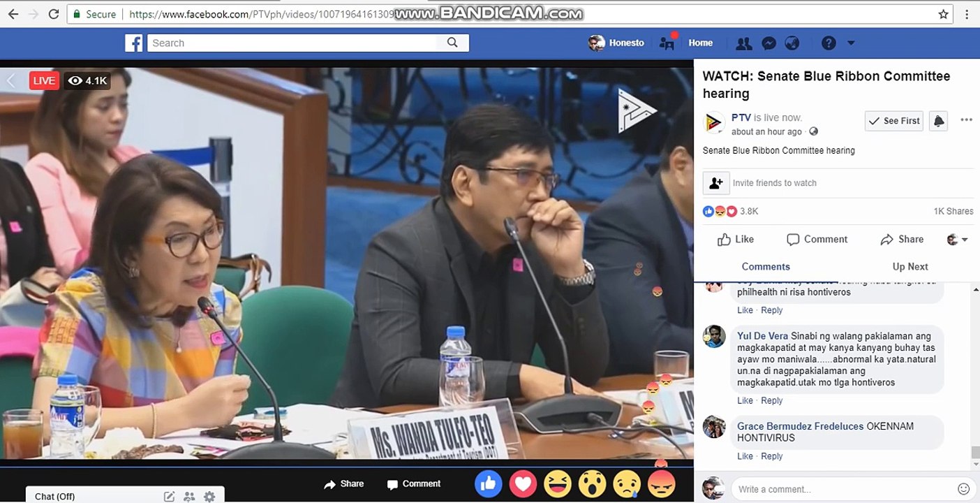Open the Chrome three-dot menu

coord(968,14)
